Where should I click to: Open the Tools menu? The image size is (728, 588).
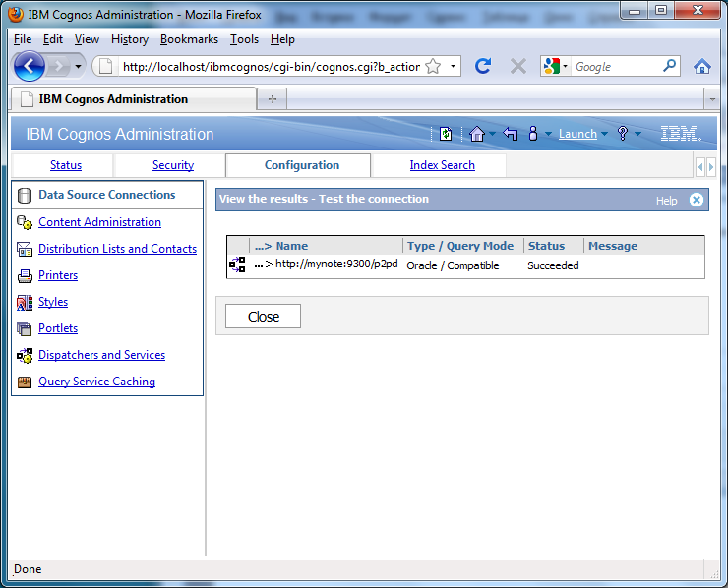[x=244, y=39]
